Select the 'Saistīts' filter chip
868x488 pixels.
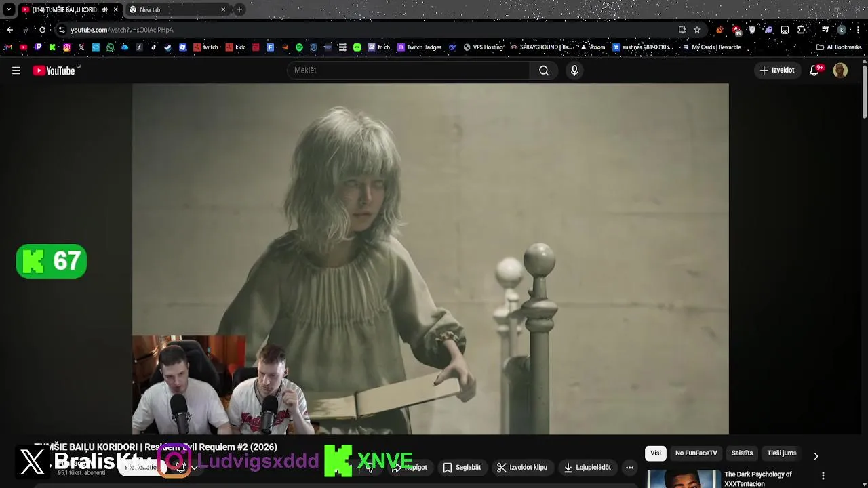(742, 453)
